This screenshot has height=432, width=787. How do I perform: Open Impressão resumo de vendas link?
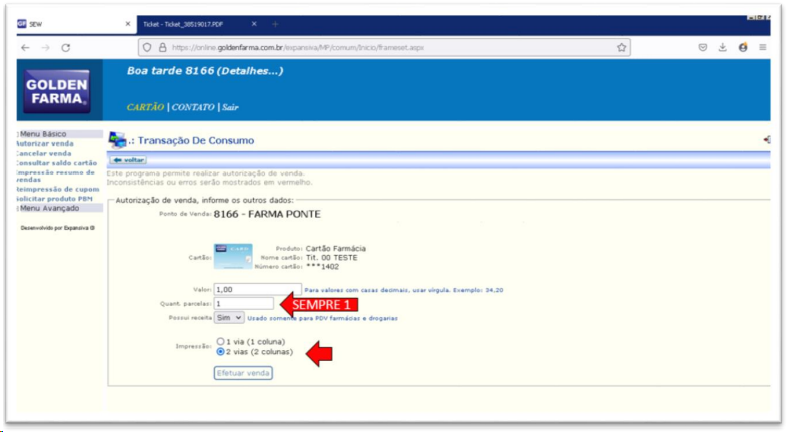55,176
